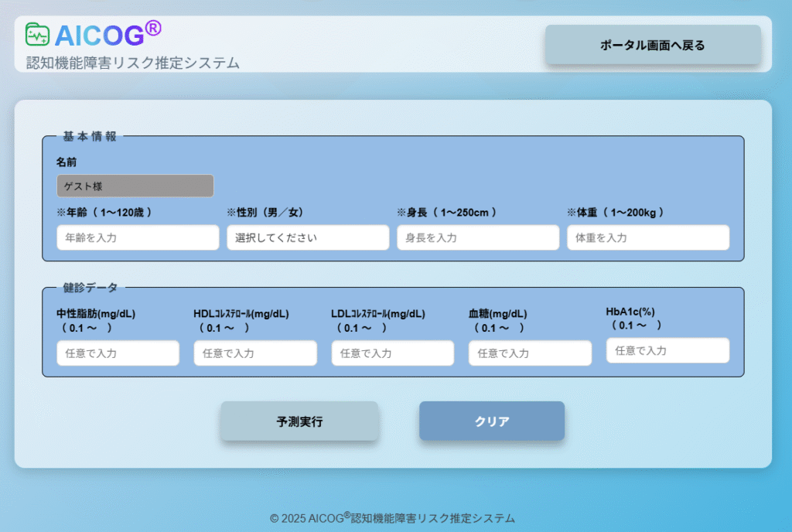Click the 認知機能障害リスク推定システム header subtitle
The height and width of the screenshot is (532, 792).
point(132,63)
